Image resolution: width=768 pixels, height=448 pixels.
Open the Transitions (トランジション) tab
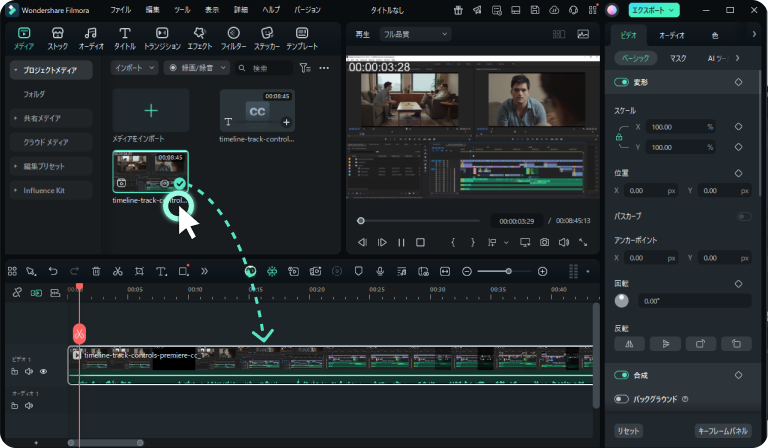pyautogui.click(x=162, y=39)
